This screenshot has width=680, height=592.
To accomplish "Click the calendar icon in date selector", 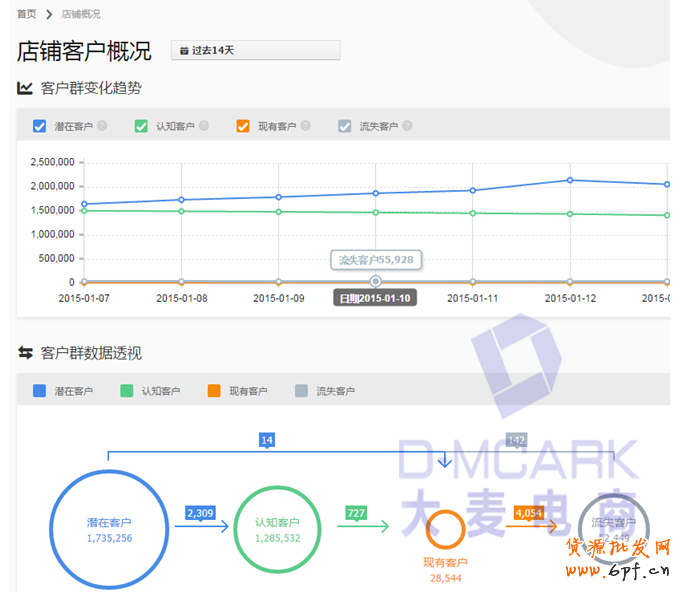I will point(184,51).
